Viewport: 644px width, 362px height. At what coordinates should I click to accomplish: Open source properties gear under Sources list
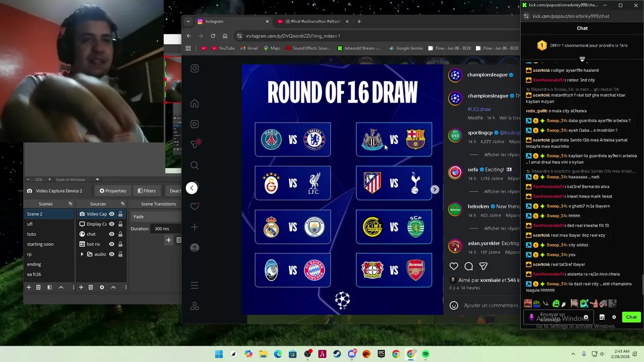pos(102,287)
